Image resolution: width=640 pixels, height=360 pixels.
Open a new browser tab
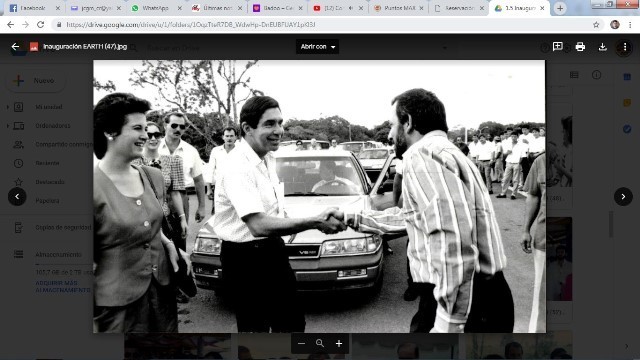point(560,8)
